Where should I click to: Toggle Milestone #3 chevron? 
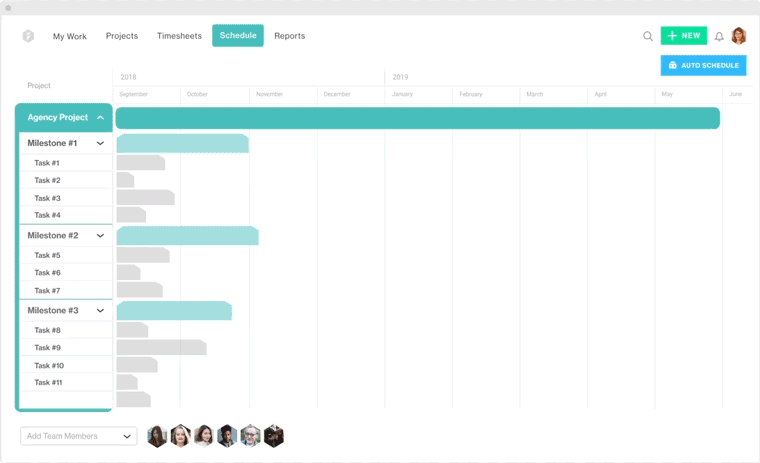(100, 311)
